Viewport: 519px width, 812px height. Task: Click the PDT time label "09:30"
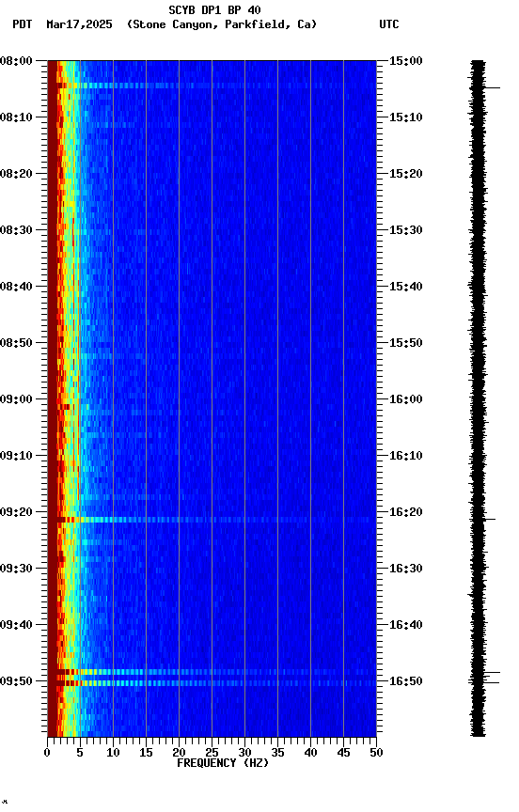[16, 569]
